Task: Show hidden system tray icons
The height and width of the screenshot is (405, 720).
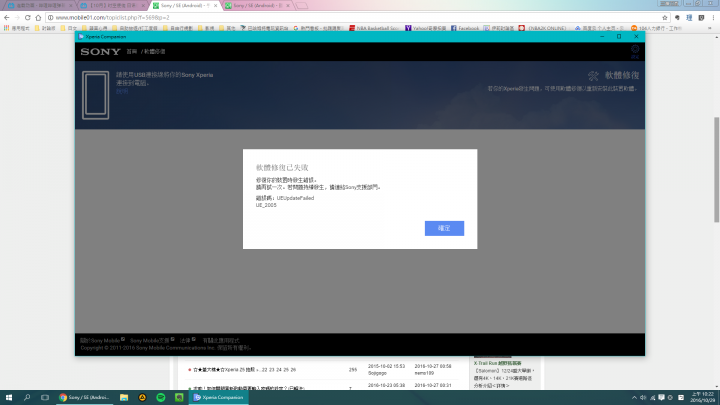Action: click(634, 398)
